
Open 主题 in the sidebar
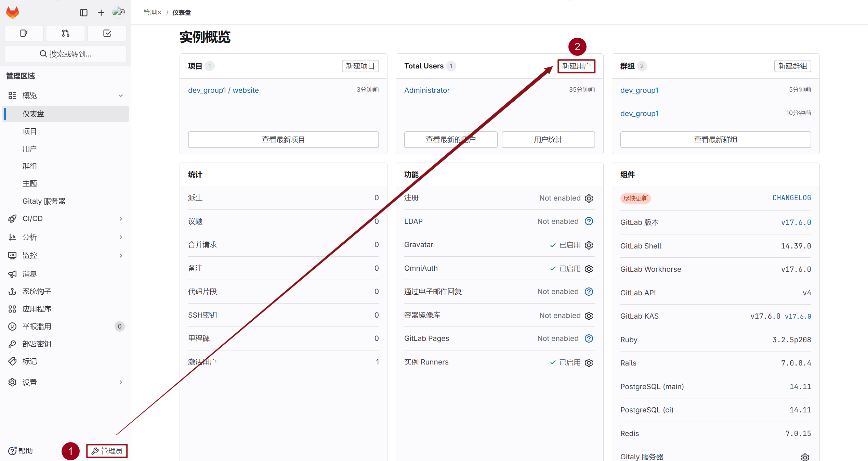click(x=65, y=184)
